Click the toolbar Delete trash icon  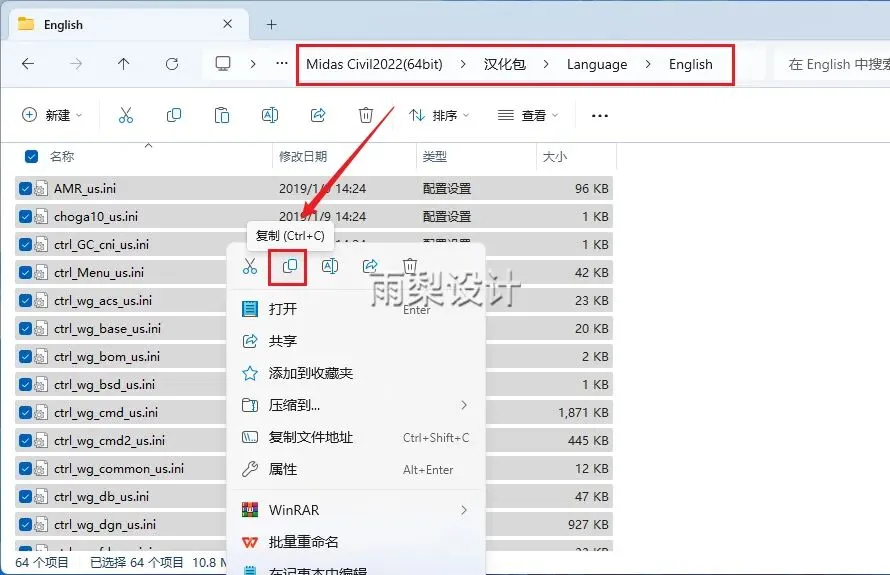[x=366, y=115]
